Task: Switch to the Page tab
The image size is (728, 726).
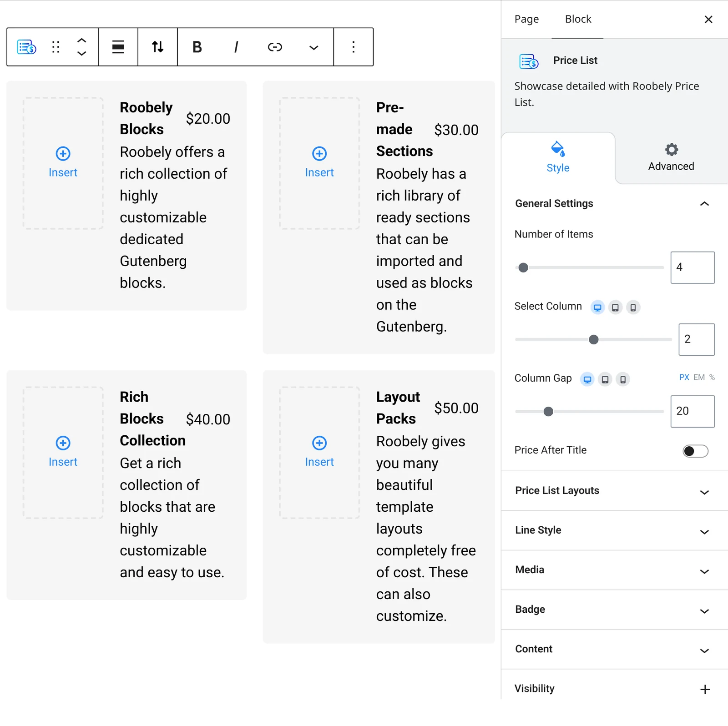Action: click(x=526, y=19)
